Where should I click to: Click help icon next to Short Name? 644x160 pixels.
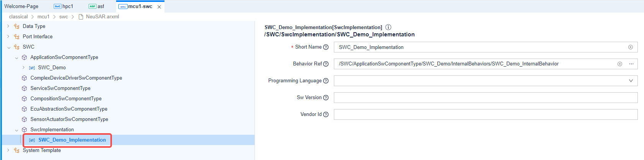point(326,47)
